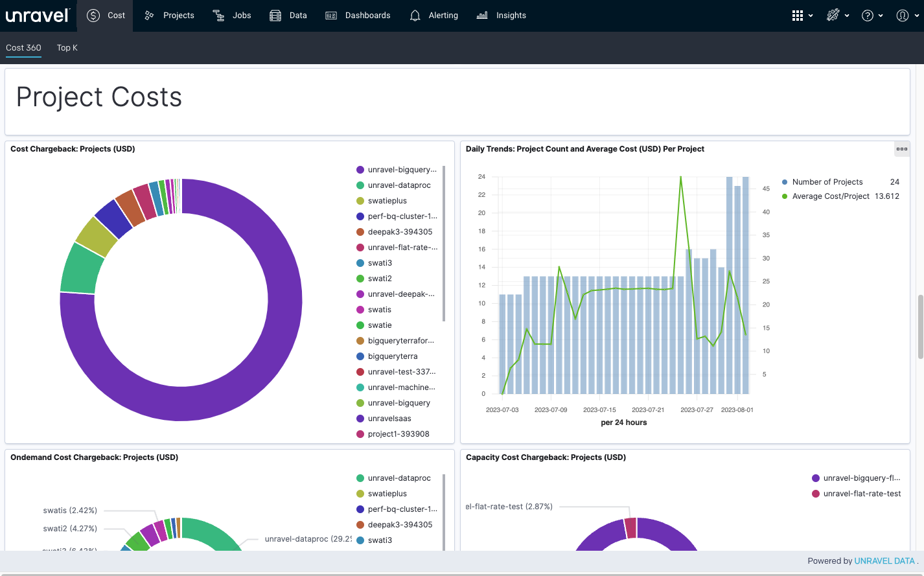Image resolution: width=924 pixels, height=576 pixels.
Task: Expand settings gear dropdown arrow
Action: point(847,16)
